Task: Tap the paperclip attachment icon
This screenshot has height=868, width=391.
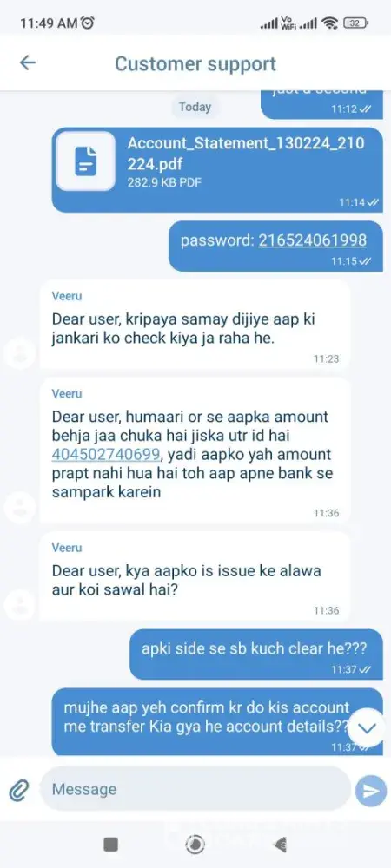Action: [18, 790]
